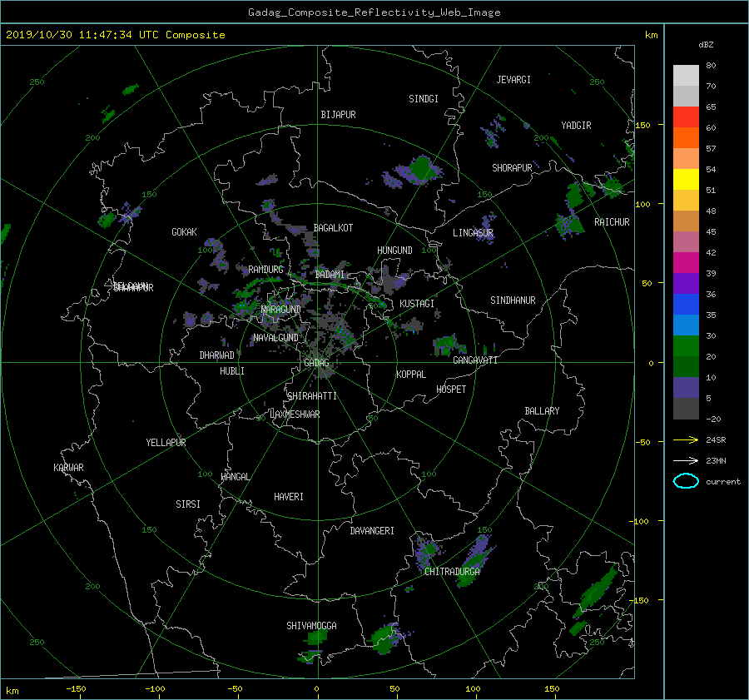Click the timestamp 2019/10/30 11:47:34 UTC Composite
Image resolution: width=749 pixels, height=700 pixels.
pyautogui.click(x=115, y=35)
